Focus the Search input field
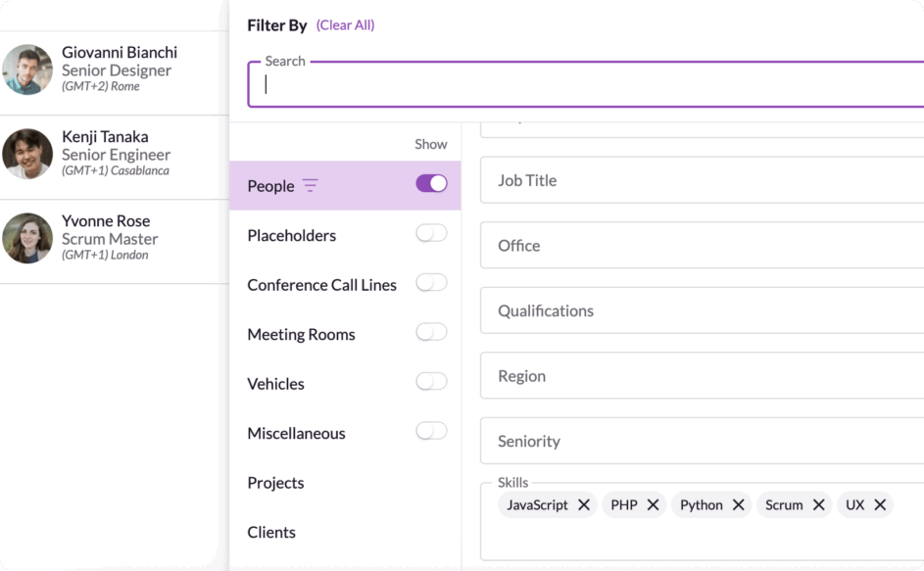 tap(588, 85)
